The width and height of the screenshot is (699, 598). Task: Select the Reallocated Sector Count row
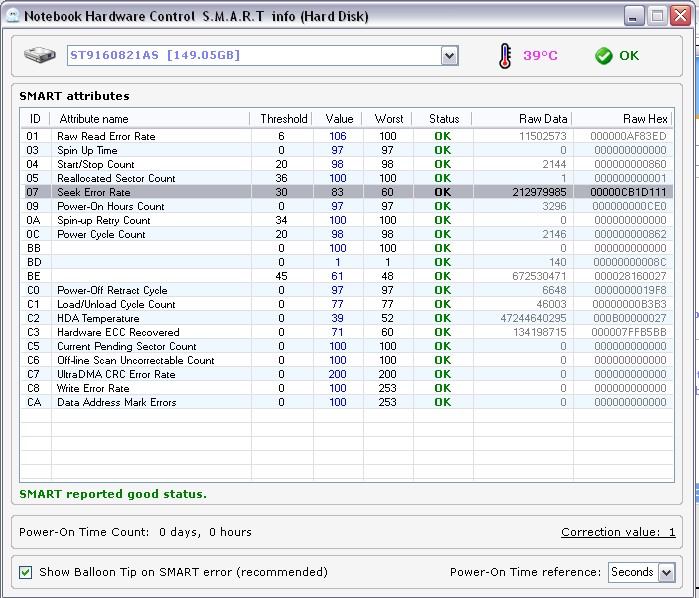pyautogui.click(x=347, y=178)
